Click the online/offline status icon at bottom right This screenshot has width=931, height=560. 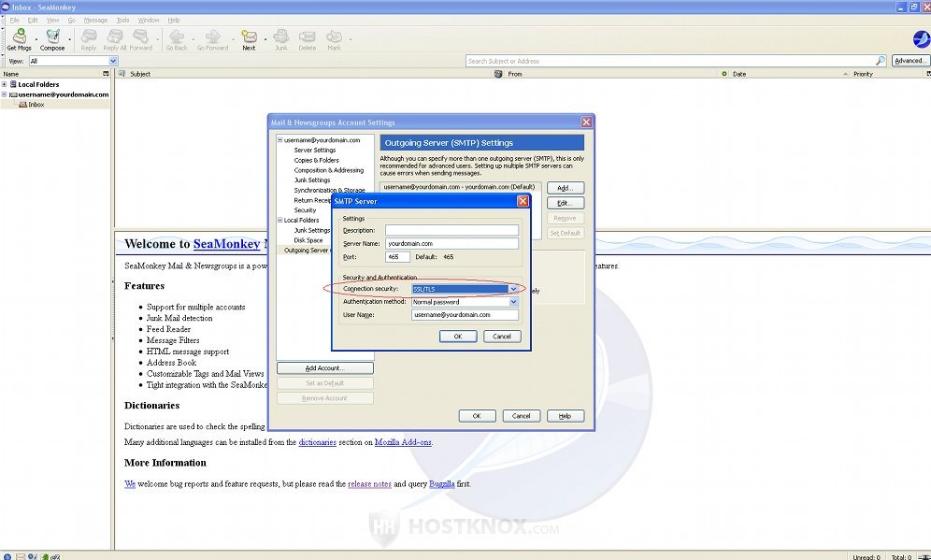click(x=924, y=556)
